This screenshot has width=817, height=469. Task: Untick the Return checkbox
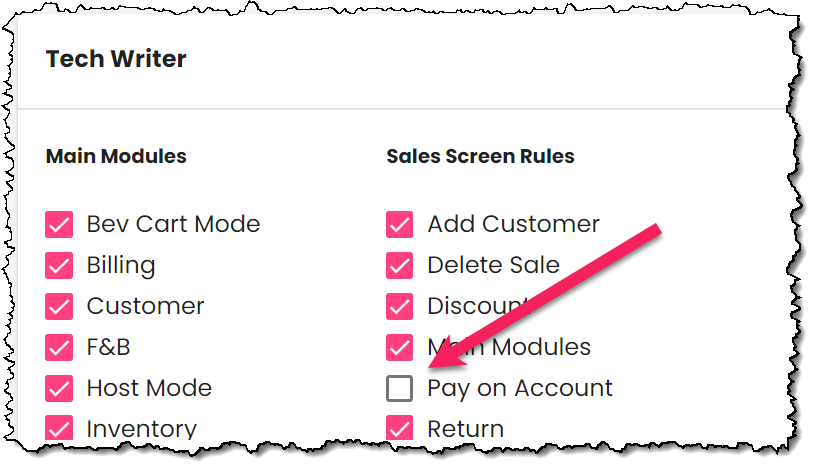[x=400, y=429]
